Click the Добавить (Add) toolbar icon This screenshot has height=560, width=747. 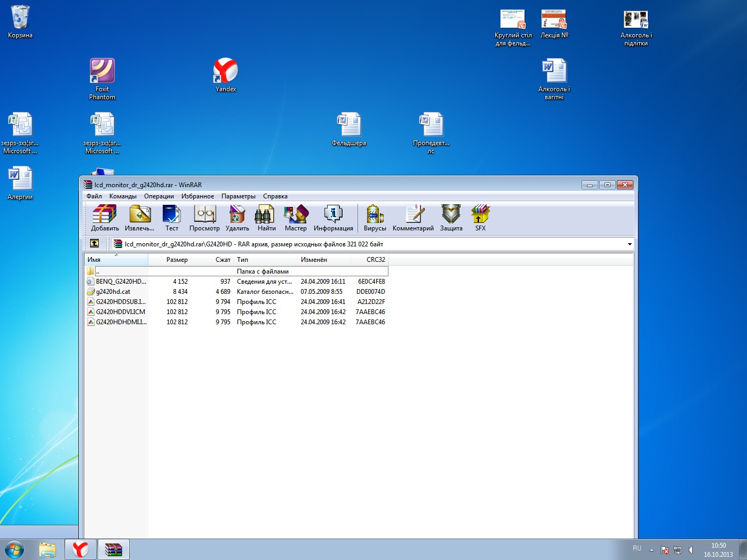pyautogui.click(x=105, y=218)
